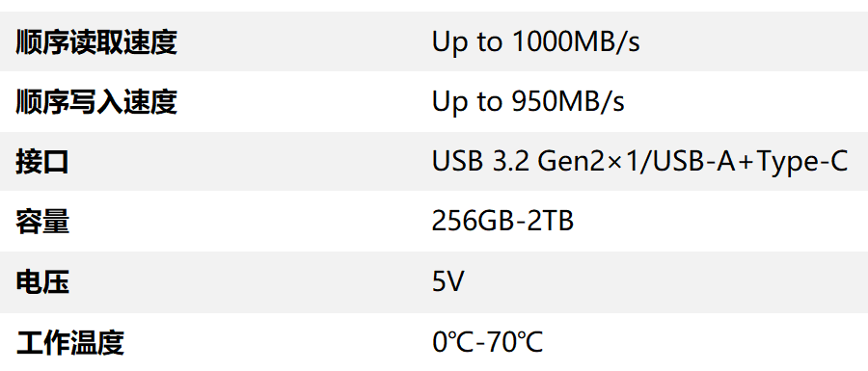Click the 工作温度 row label

[x=69, y=342]
